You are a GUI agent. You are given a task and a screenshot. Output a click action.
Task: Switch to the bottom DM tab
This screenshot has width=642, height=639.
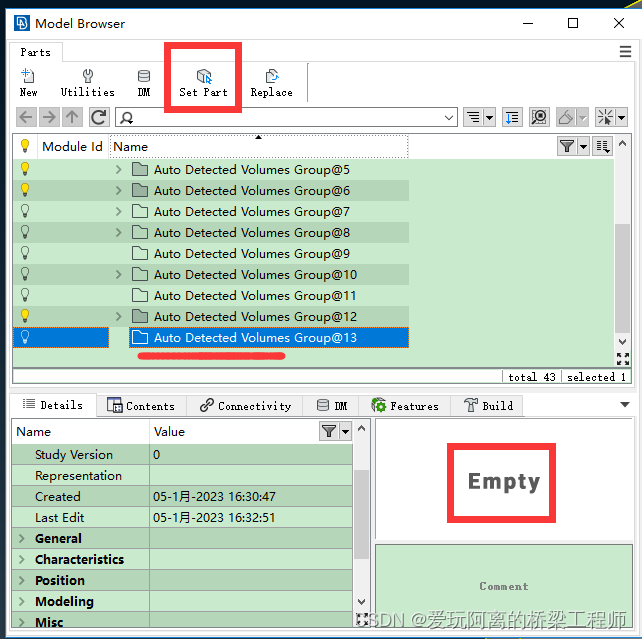332,406
